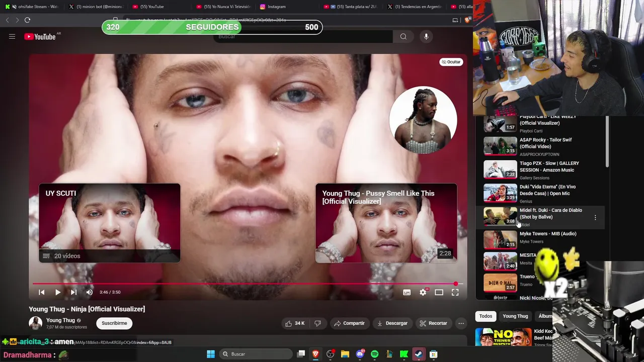Switch to the Tanta plata tab

coord(351,7)
